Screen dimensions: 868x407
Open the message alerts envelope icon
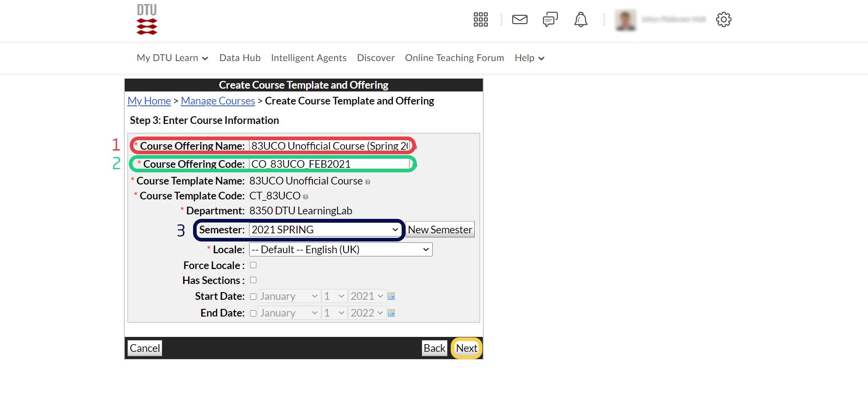coord(519,19)
